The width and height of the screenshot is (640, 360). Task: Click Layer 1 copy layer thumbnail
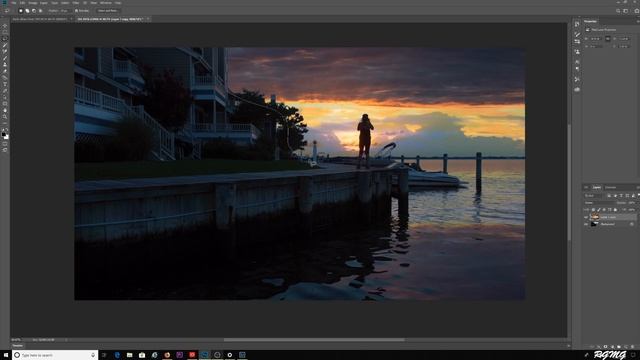tap(595, 217)
